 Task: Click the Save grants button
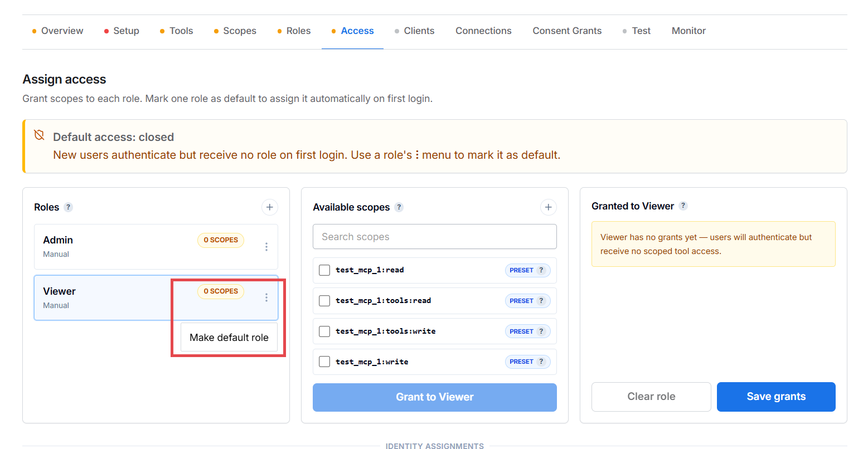click(x=776, y=397)
